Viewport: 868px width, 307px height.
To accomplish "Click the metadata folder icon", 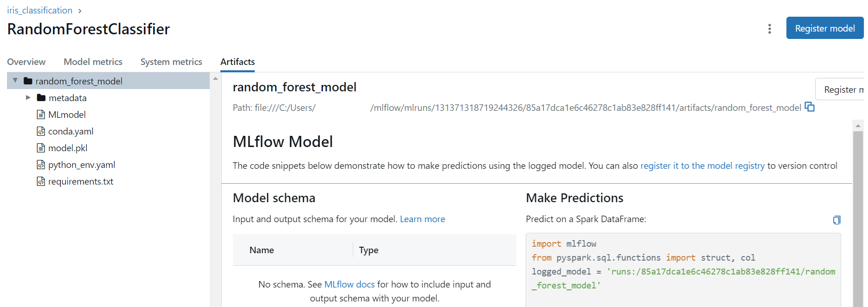I will pyautogui.click(x=41, y=98).
